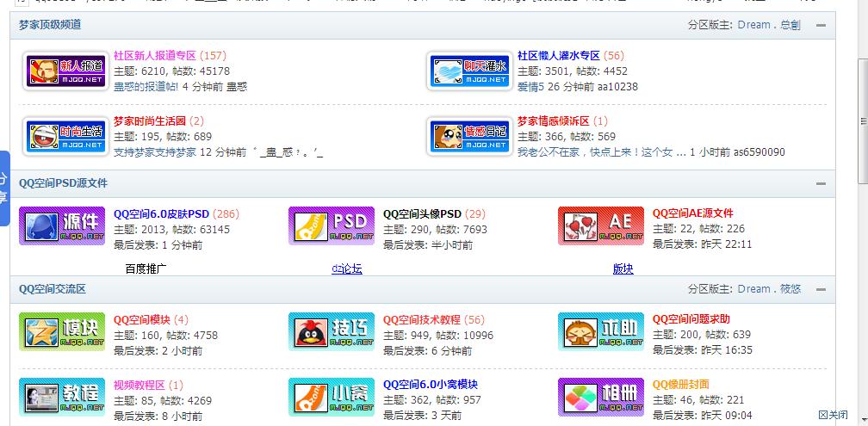The width and height of the screenshot is (868, 426).
Task: Open QQ空间技术教程 forum link
Action: [422, 319]
